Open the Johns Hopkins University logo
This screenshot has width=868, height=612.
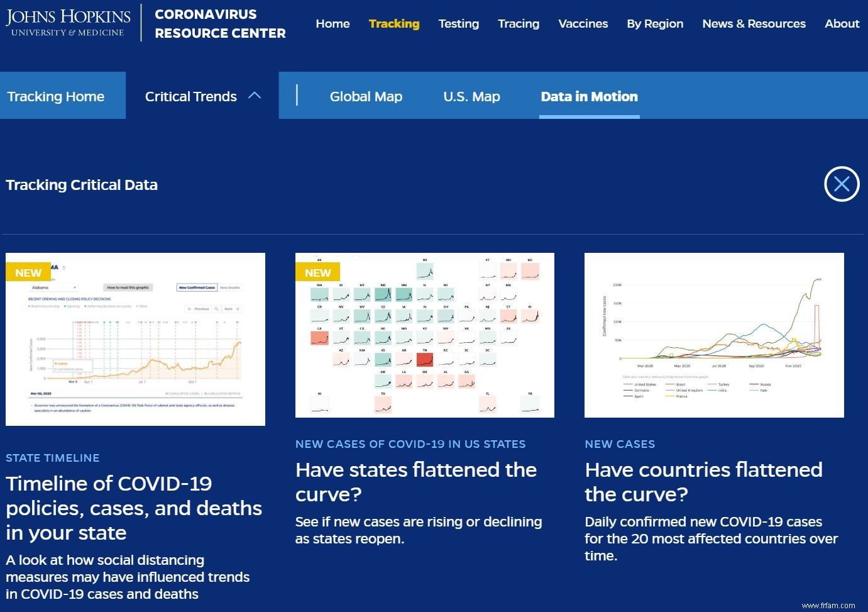pyautogui.click(x=69, y=23)
